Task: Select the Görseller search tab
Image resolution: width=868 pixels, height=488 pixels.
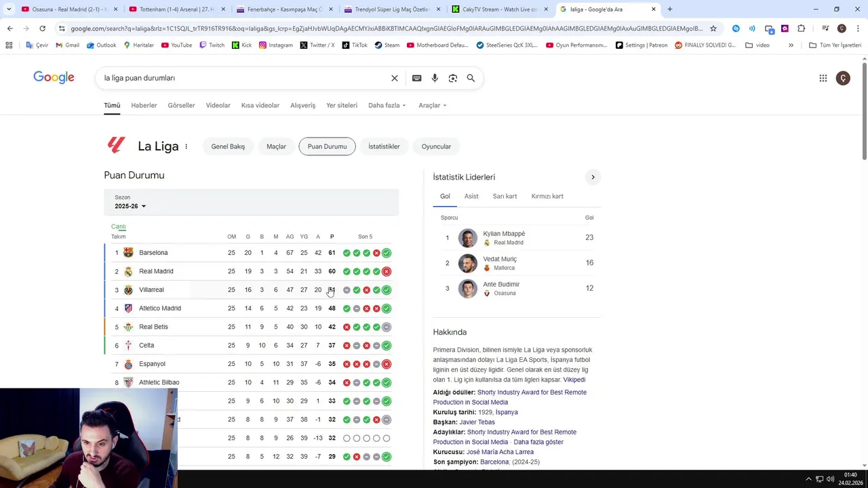Action: (181, 105)
